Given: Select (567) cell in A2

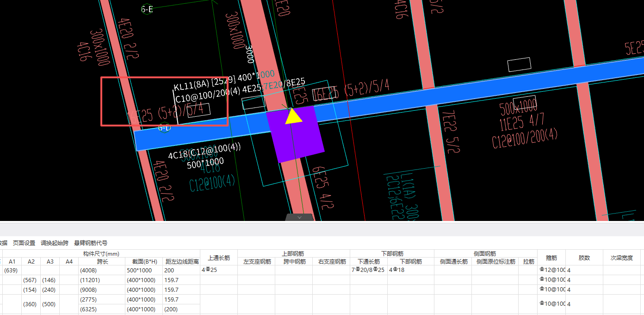Looking at the screenshot, I should coord(31,280).
